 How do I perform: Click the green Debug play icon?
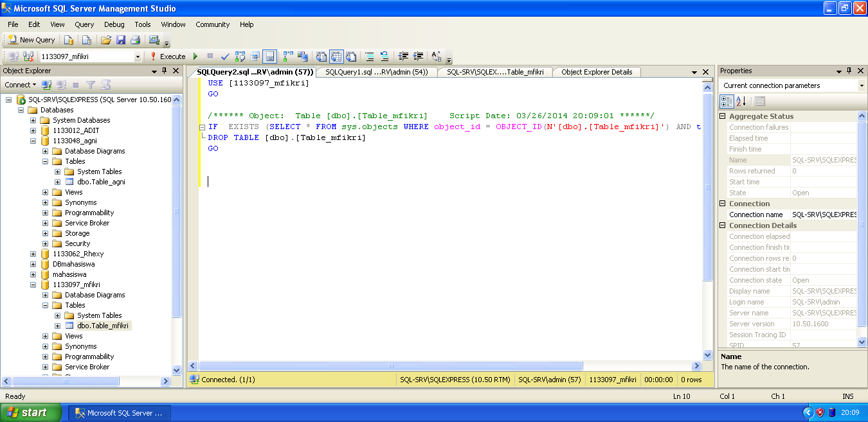click(x=195, y=57)
